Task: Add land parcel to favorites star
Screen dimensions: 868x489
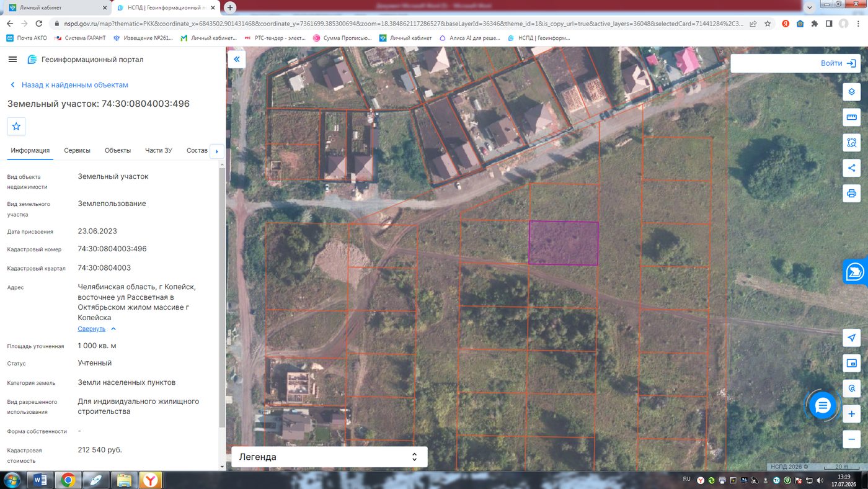Action: (x=16, y=126)
